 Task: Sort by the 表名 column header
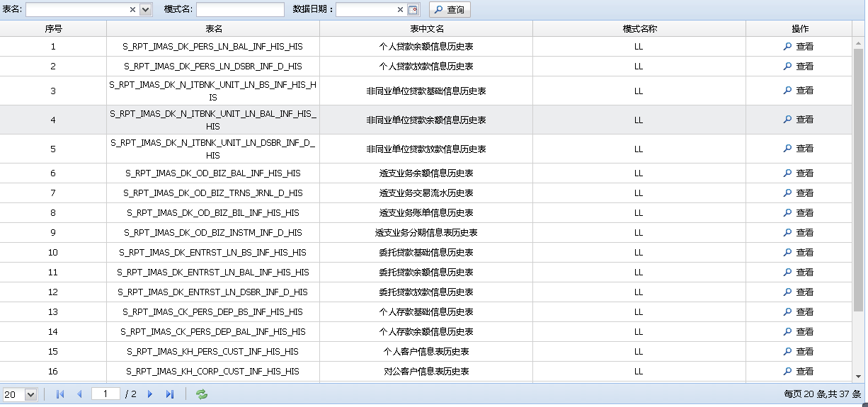[213, 29]
